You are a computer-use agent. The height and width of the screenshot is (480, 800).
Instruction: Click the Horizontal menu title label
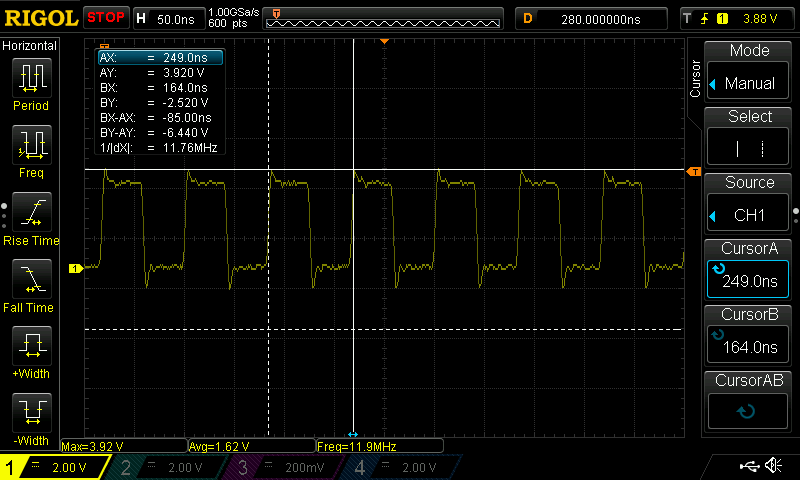click(30, 46)
